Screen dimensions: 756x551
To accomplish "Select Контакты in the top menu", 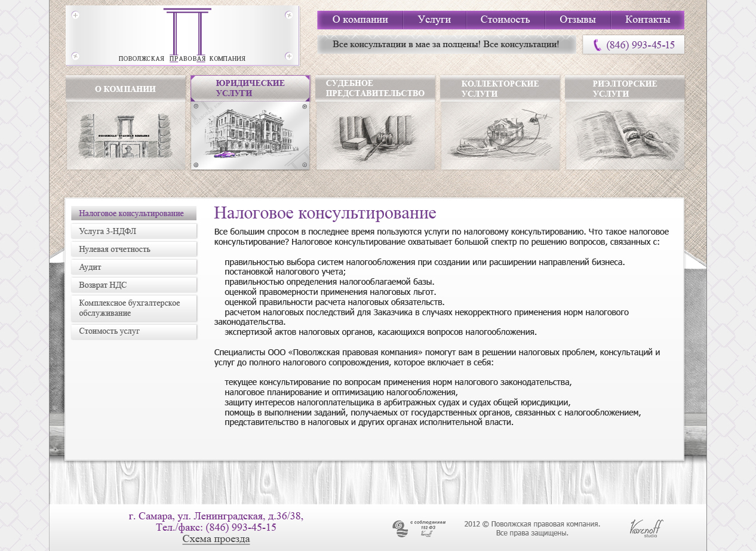I will (647, 20).
